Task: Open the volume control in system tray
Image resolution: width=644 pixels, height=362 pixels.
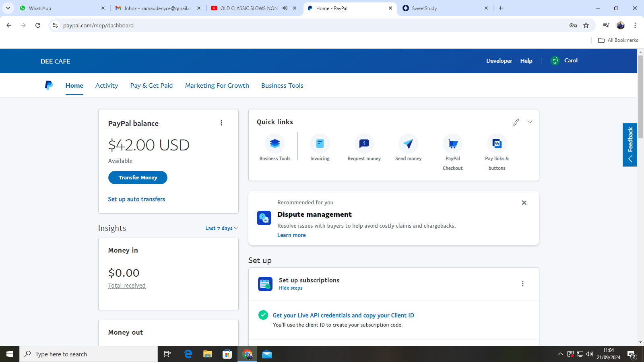Action: [590, 354]
